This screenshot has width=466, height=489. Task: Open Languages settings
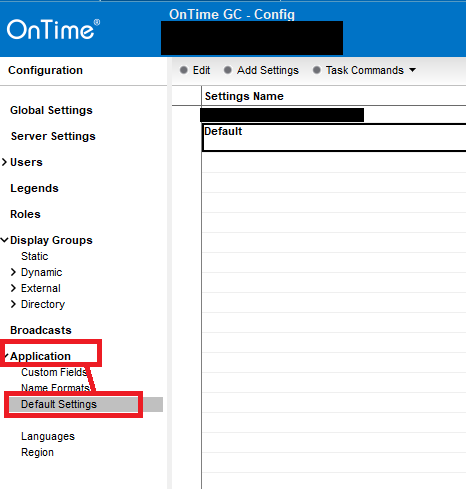coord(48,436)
